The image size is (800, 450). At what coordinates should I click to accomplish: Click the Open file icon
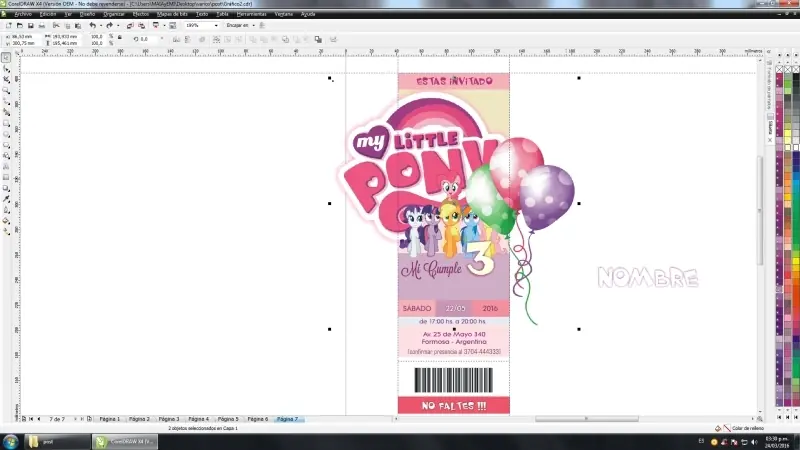point(20,25)
